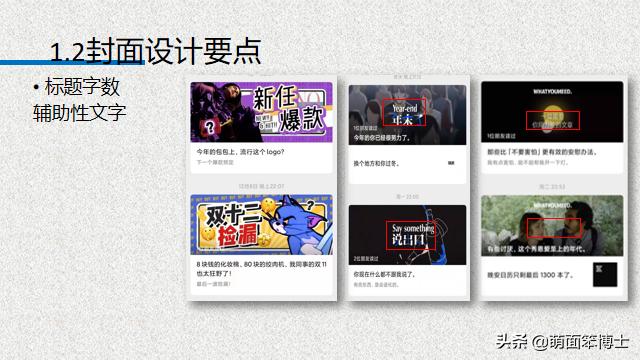Open article 换个地方和你过冬
The image size is (640, 360).
[x=376, y=163]
